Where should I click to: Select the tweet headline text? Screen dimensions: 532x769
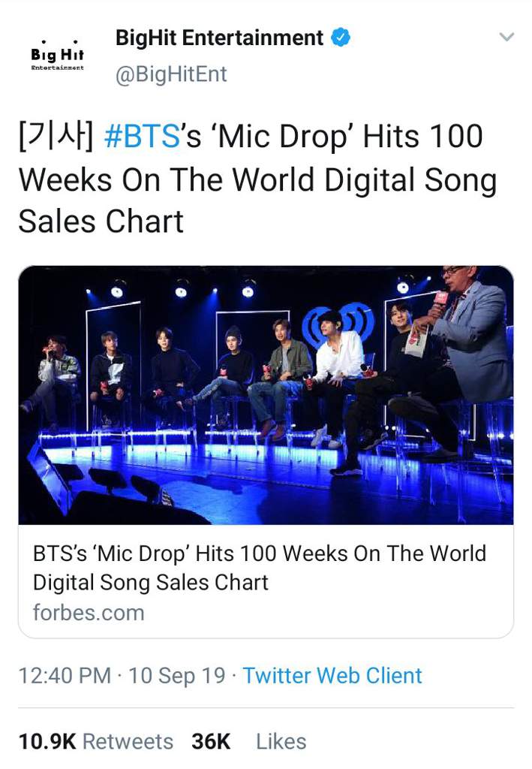pos(257,179)
